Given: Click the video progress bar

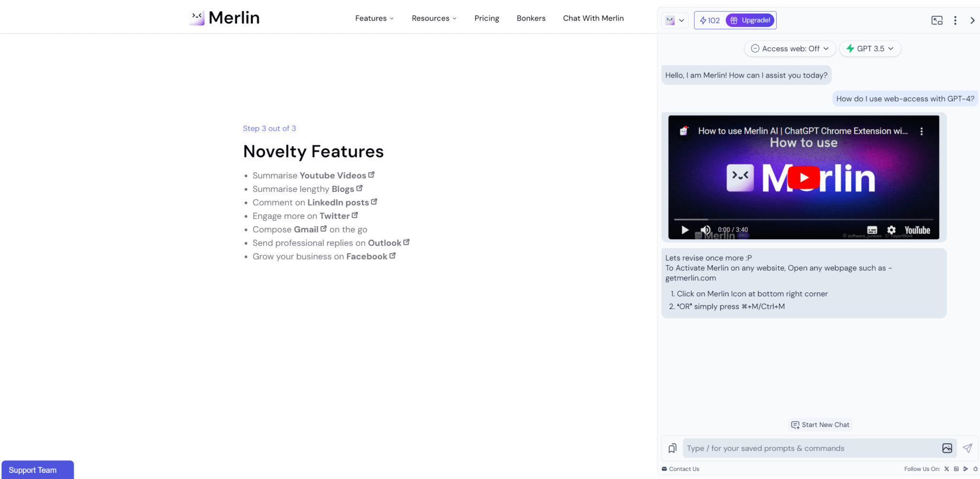Looking at the screenshot, I should [x=803, y=220].
